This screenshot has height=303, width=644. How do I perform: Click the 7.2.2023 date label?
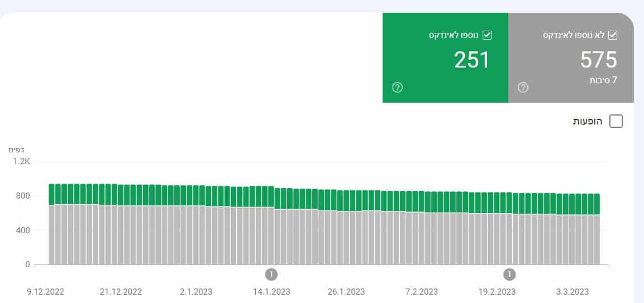click(x=421, y=292)
